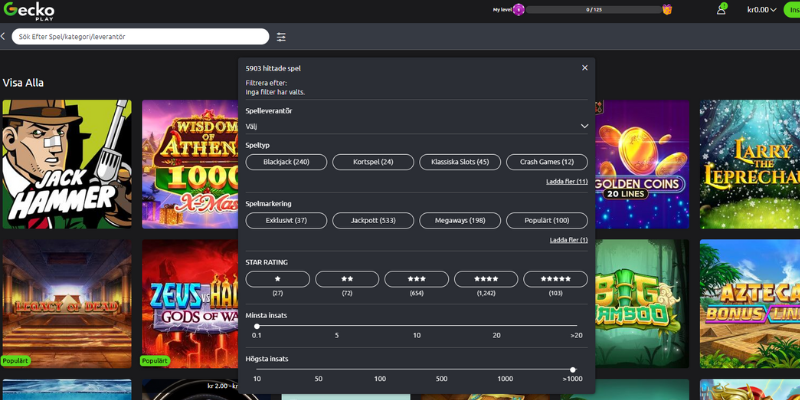This screenshot has width=800, height=400.
Task: Select the two-star rating filter
Action: click(347, 279)
